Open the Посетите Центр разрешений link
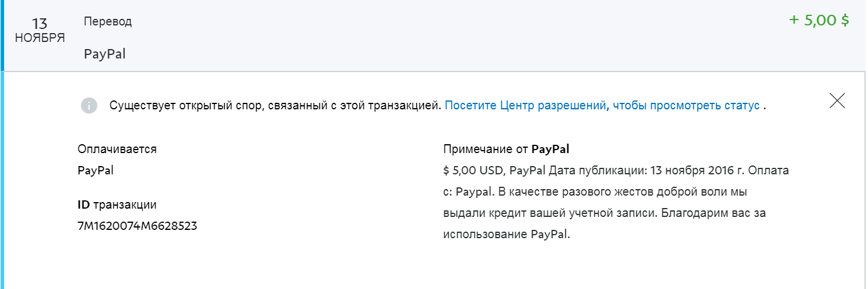Screen dimensions: 868x289 (x=602, y=106)
